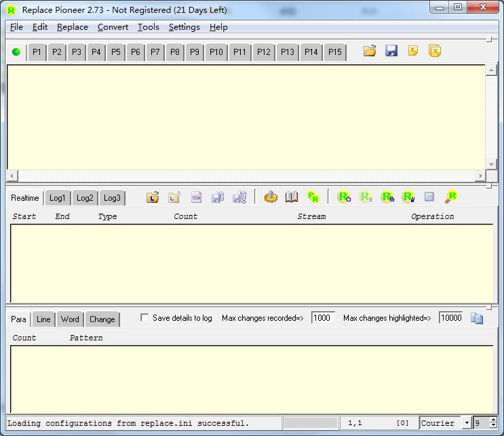Screen dimensions: 504x436
Task: Open the File menu
Action: pos(16,27)
